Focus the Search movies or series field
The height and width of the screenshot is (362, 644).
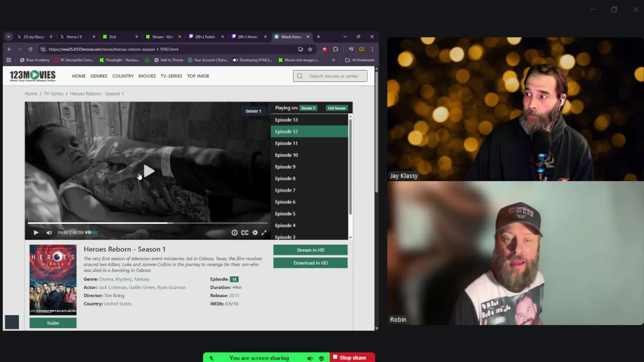[330, 76]
